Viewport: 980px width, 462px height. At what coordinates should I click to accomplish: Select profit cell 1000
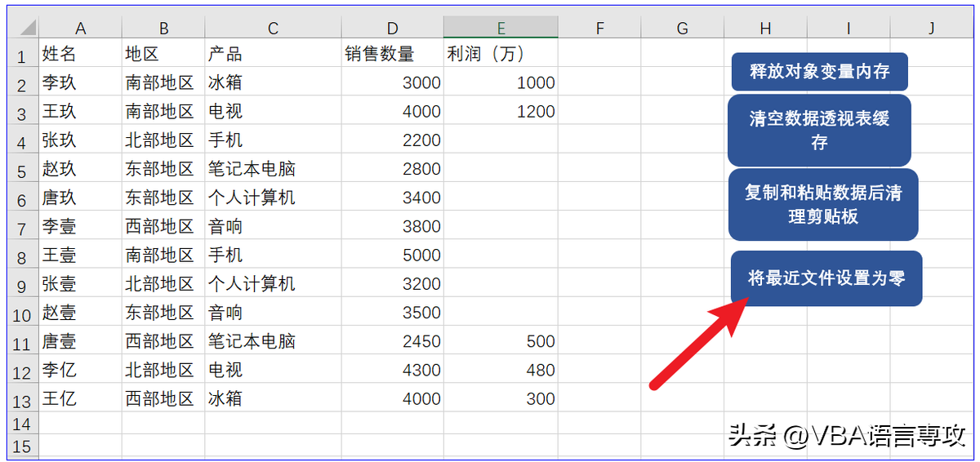[501, 82]
